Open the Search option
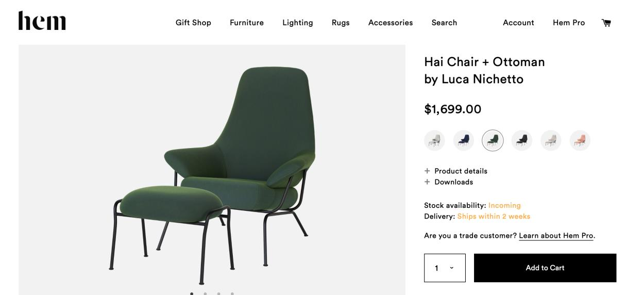The width and height of the screenshot is (644, 295). (x=444, y=23)
